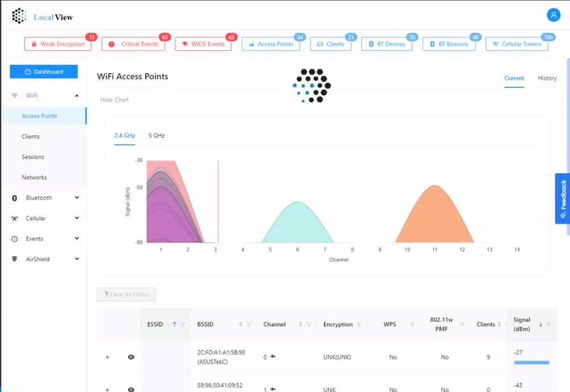Toggle eye icon for 58:96:30:41:09:52 row

click(131, 390)
